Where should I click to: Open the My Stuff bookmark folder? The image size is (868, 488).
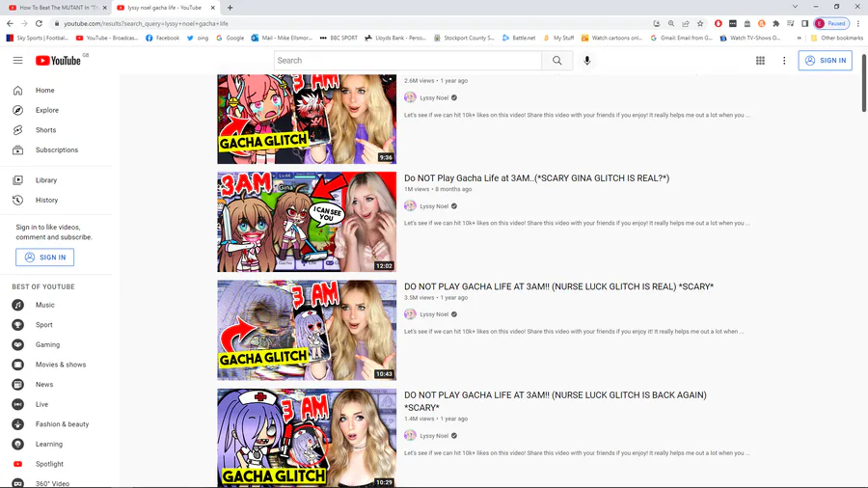pyautogui.click(x=558, y=39)
